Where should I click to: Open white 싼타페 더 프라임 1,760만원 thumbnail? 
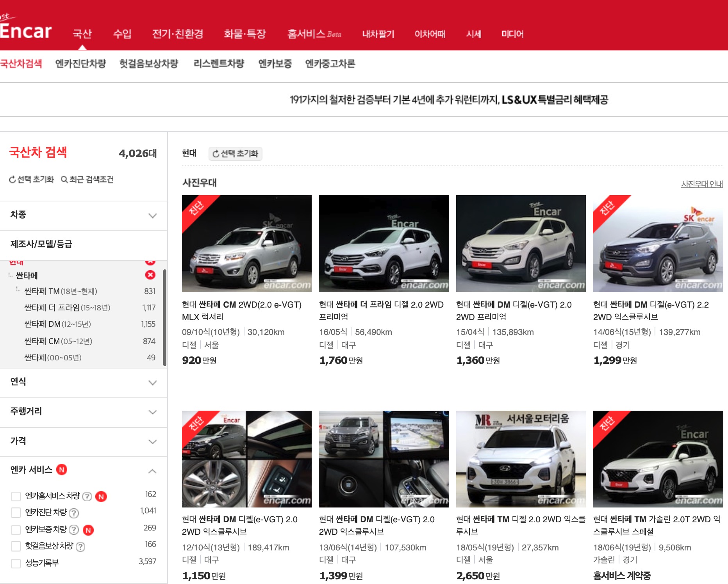(384, 244)
